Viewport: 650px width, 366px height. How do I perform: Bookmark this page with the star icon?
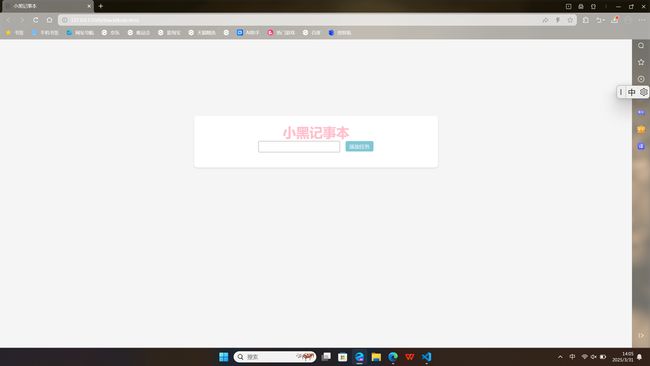pyautogui.click(x=570, y=20)
